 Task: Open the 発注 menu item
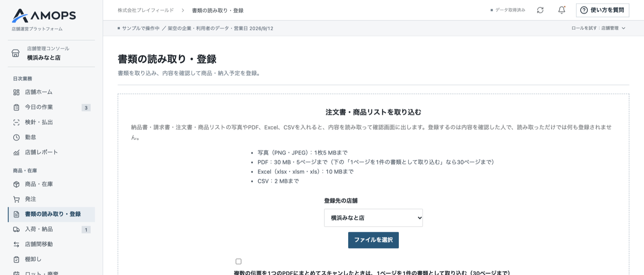pos(52,199)
